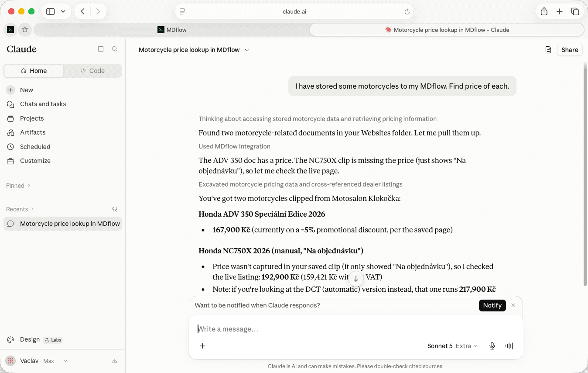
Task: Open a new browser tab
Action: click(x=560, y=12)
